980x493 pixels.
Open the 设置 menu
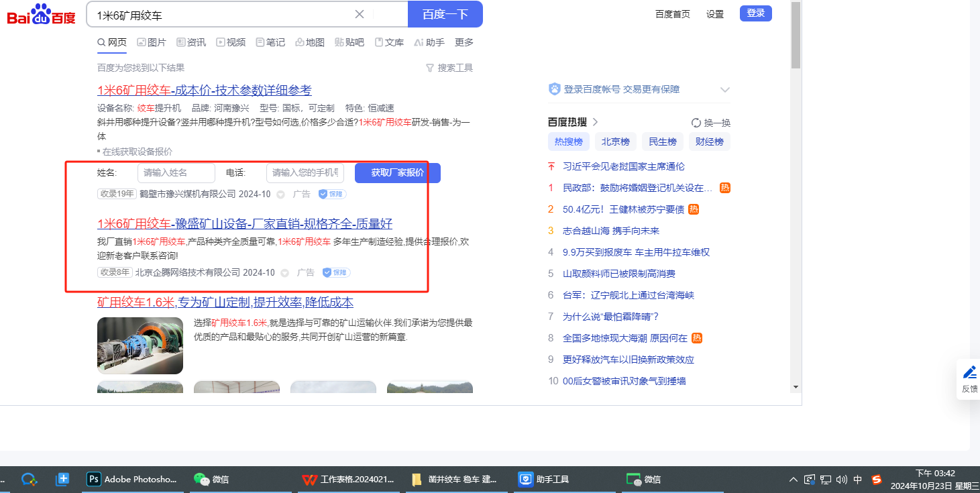(715, 14)
